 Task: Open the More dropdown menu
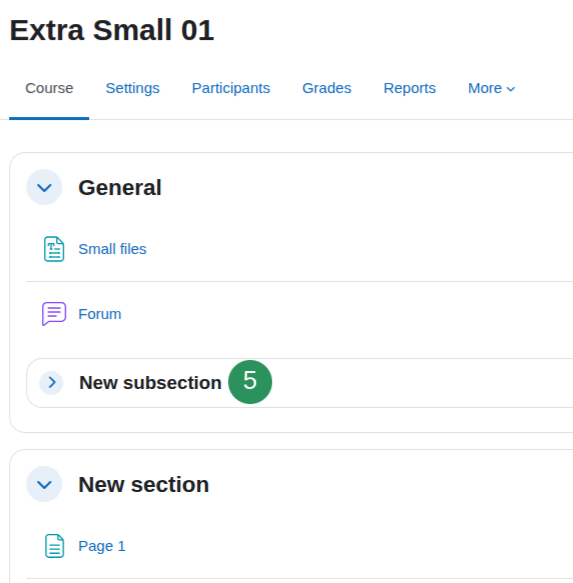491,88
